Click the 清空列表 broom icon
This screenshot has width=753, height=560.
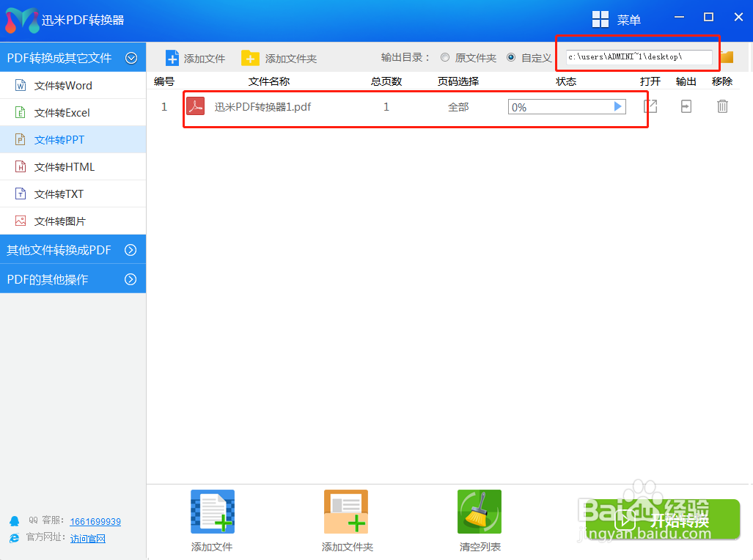479,511
